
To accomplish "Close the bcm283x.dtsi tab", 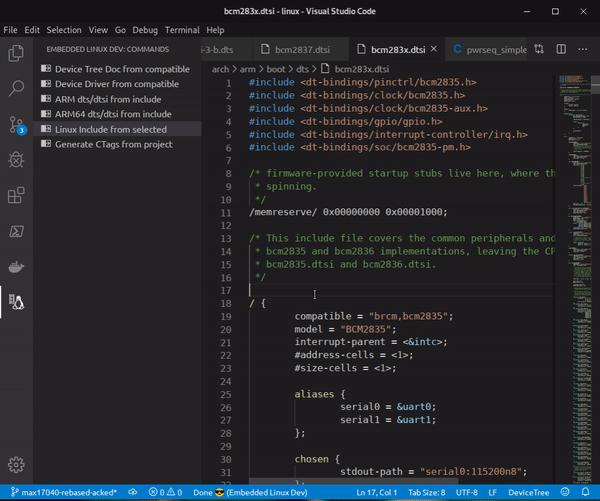I will (x=434, y=49).
